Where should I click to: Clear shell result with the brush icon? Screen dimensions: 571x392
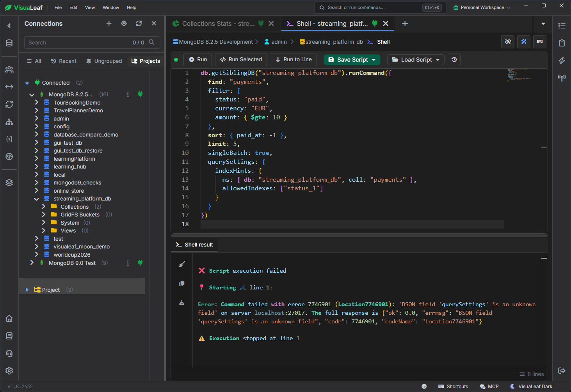(182, 264)
